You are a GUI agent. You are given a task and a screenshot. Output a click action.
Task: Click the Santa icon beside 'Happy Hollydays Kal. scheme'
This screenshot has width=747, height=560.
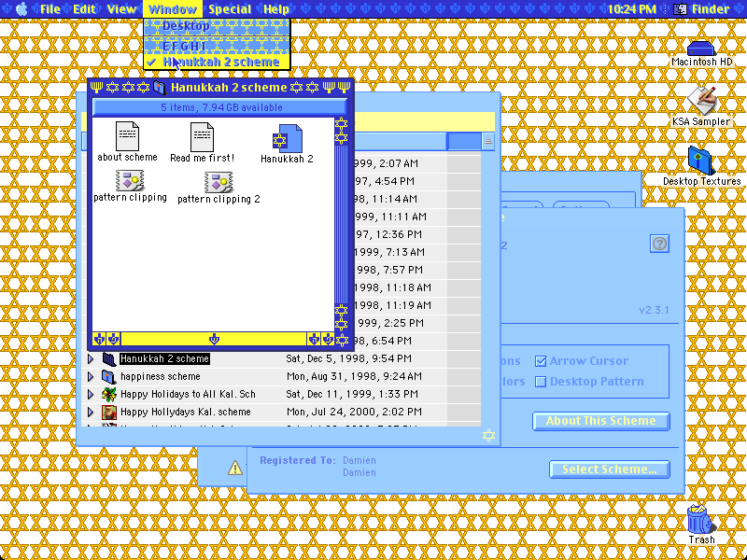tap(109, 412)
